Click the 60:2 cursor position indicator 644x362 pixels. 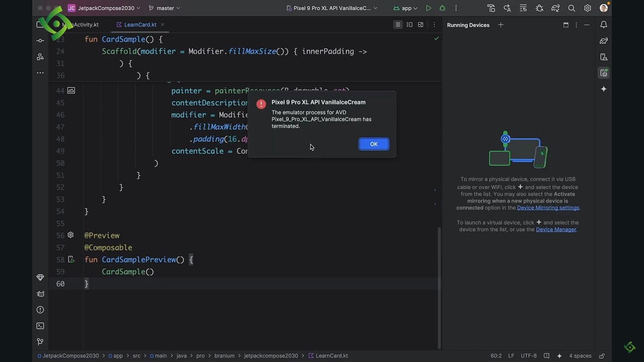coord(496,355)
